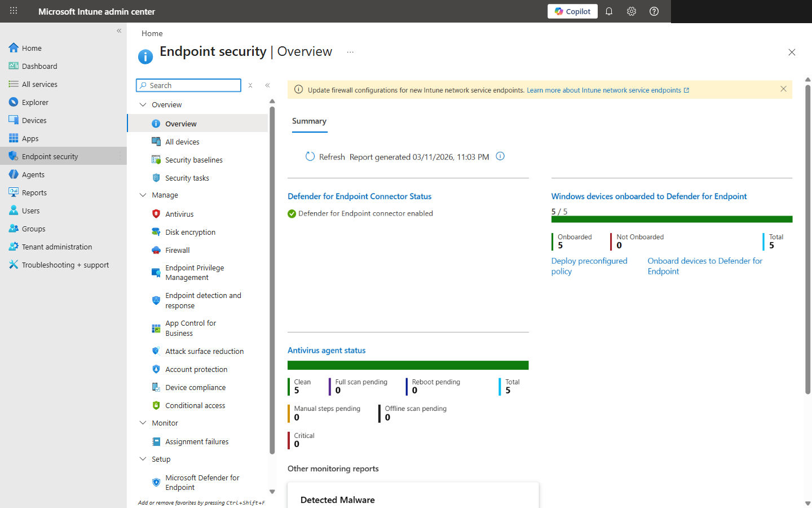This screenshot has height=508, width=812.
Task: Open Copilot from the top bar
Action: (x=572, y=11)
